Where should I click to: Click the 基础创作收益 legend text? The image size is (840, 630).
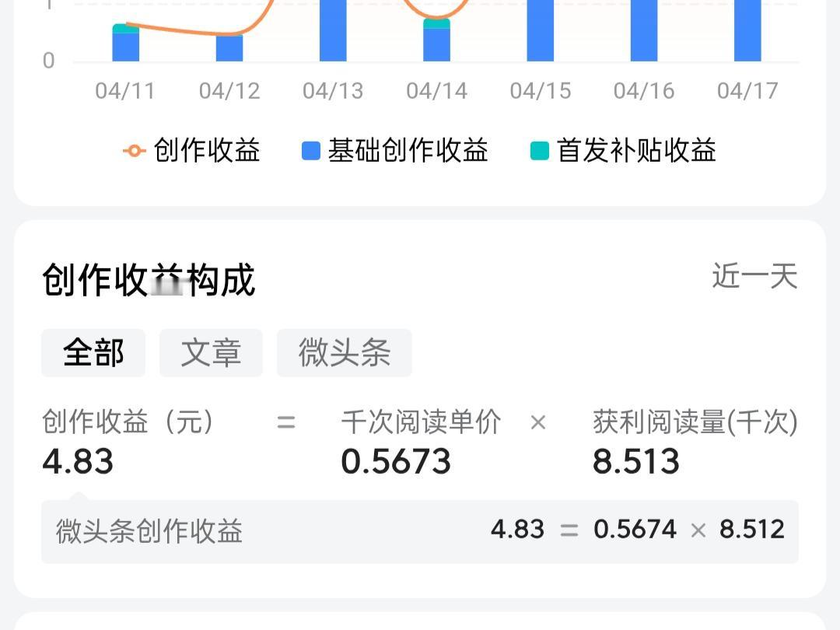coord(408,151)
